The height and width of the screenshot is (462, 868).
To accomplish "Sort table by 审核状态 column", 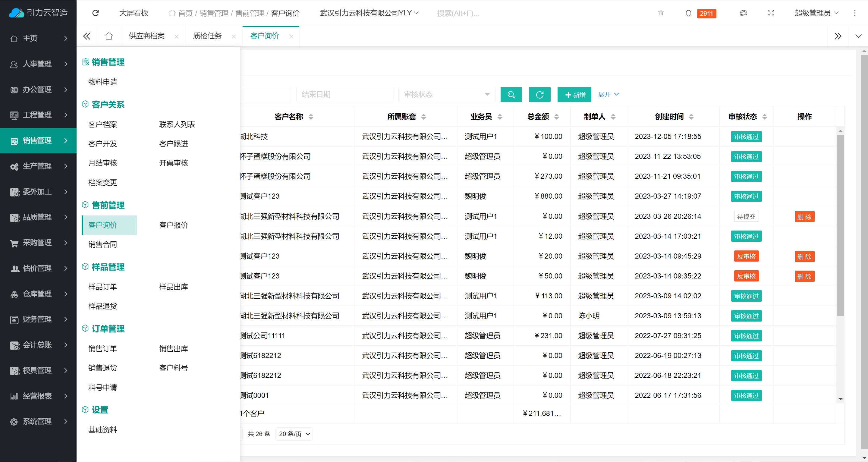I will coord(765,117).
